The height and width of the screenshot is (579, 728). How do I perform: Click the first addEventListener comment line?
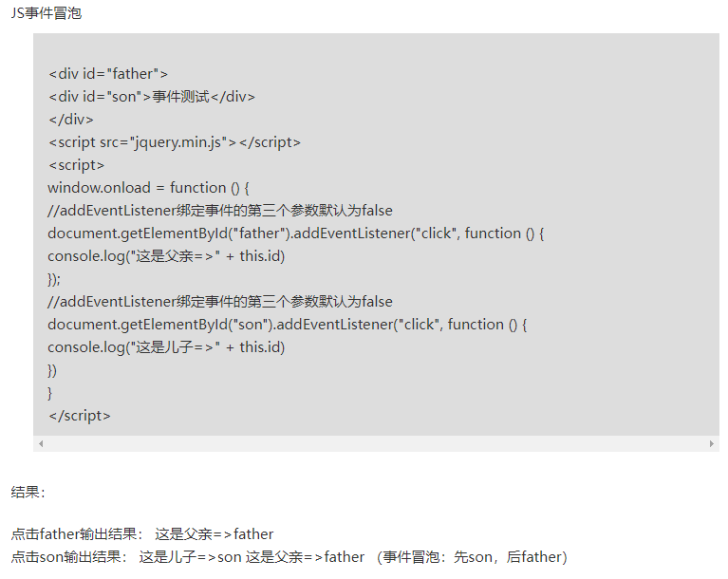219,210
